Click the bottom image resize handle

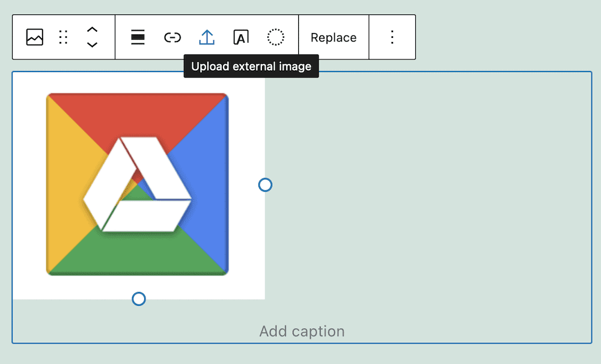point(139,299)
